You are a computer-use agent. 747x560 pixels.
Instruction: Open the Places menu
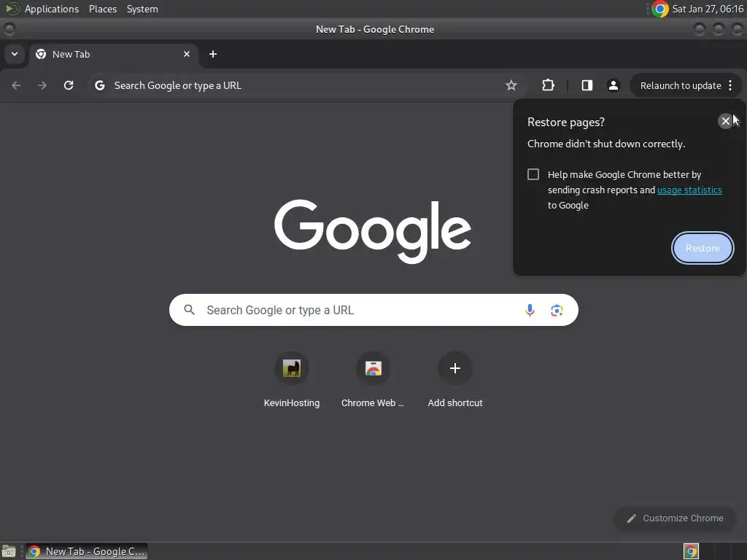click(103, 9)
